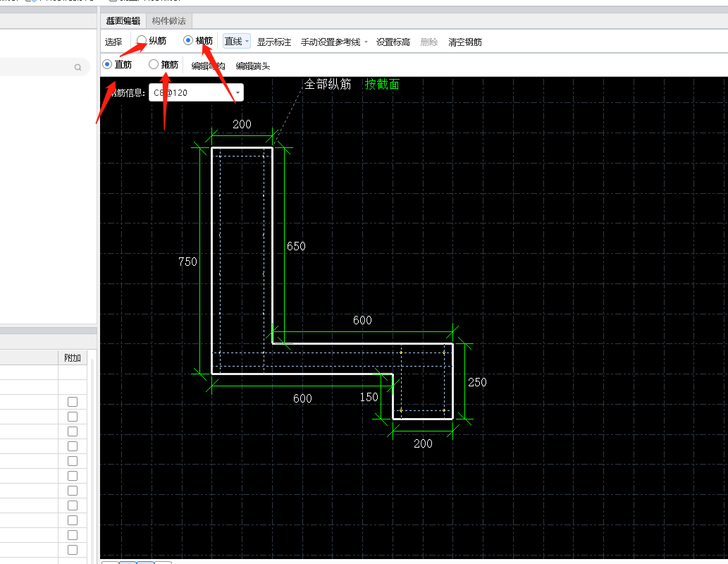Open the 直线 draw-mode dropdown
Viewport: 728px width, 564px height.
click(x=237, y=42)
